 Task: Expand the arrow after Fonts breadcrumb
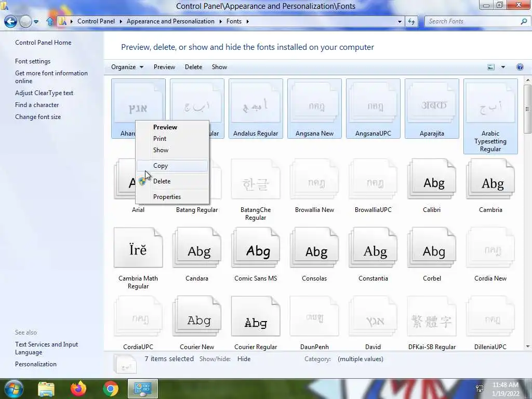(248, 21)
